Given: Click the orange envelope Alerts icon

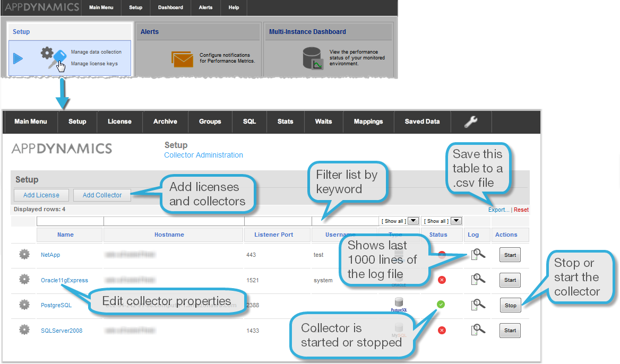Looking at the screenshot, I should pos(182,59).
